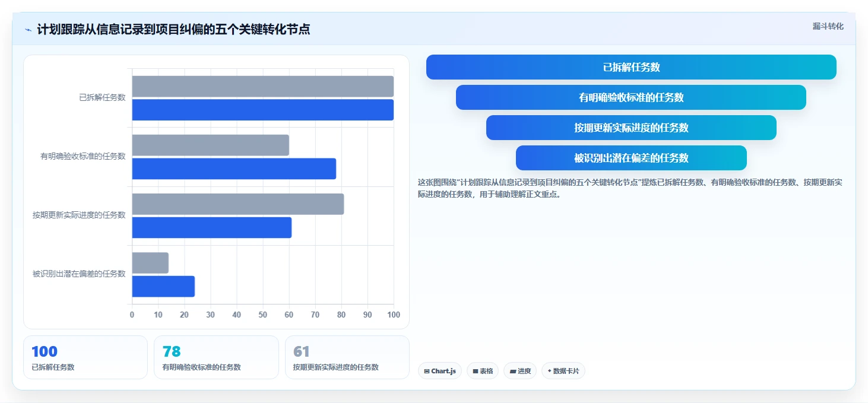Open the stat card showing 61
This screenshot has width=868, height=403.
[x=347, y=357]
